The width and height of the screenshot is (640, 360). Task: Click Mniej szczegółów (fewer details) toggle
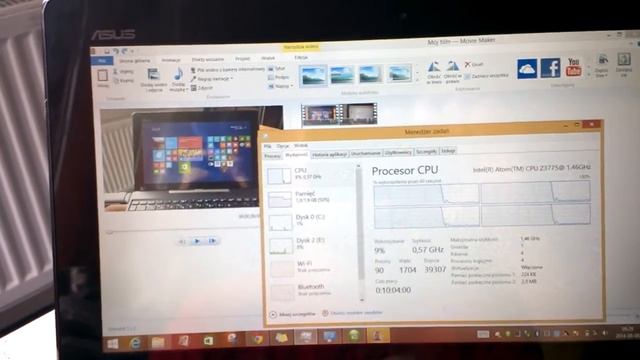pos(293,314)
